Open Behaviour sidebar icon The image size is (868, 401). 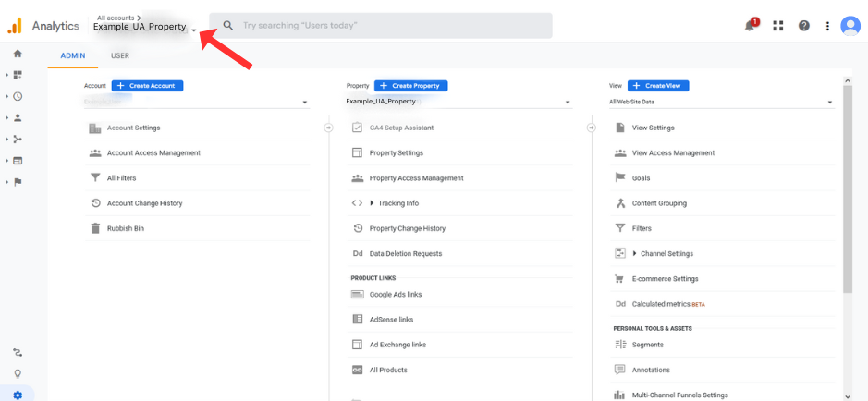coord(18,161)
